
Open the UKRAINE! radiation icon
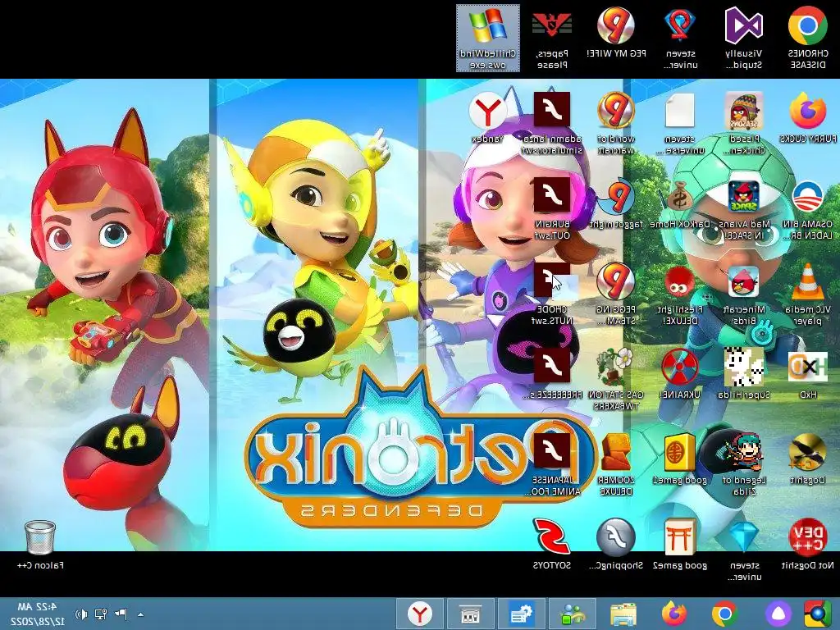680,374
